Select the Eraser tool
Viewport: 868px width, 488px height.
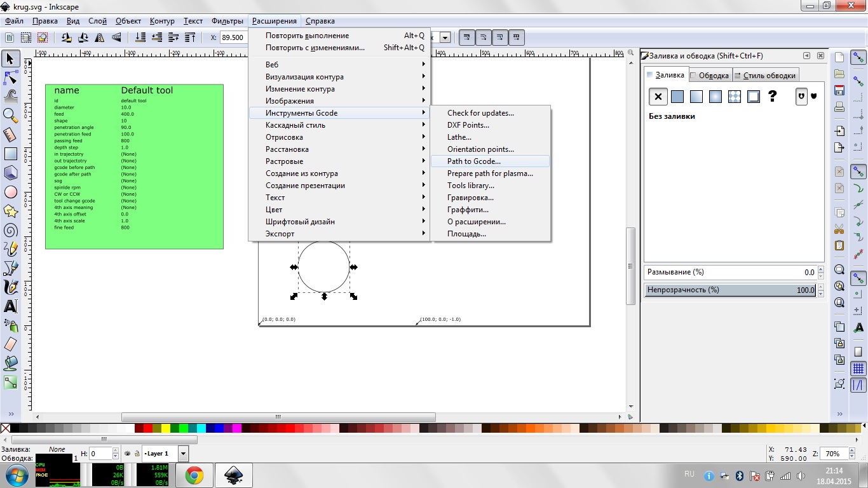pyautogui.click(x=10, y=344)
